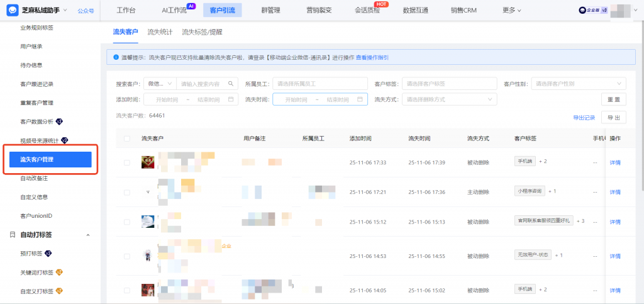644x304 pixels.
Task: Check the row added 25-11-06 14:05
Action: tap(127, 290)
